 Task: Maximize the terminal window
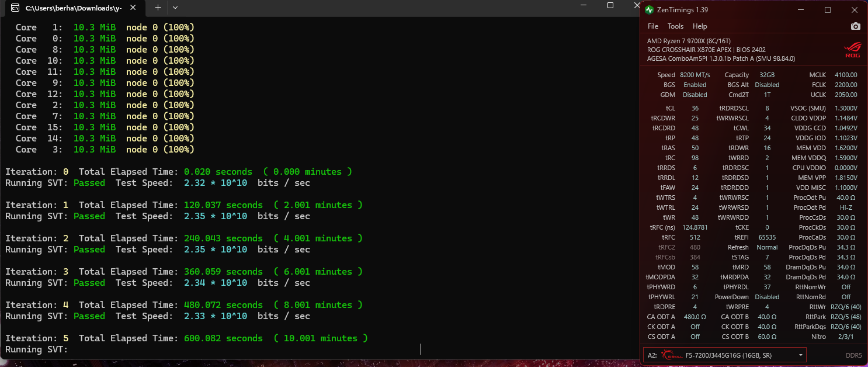[x=610, y=5]
